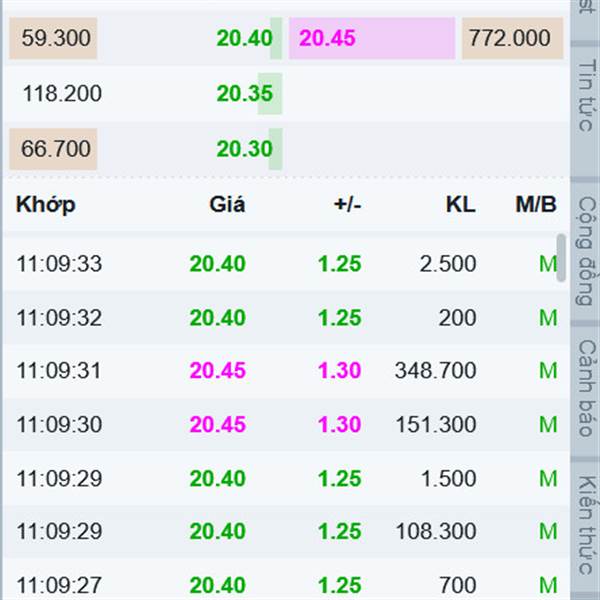600x600 pixels.
Task: Click change 1.25 in the 11:09:32 row
Action: (340, 318)
